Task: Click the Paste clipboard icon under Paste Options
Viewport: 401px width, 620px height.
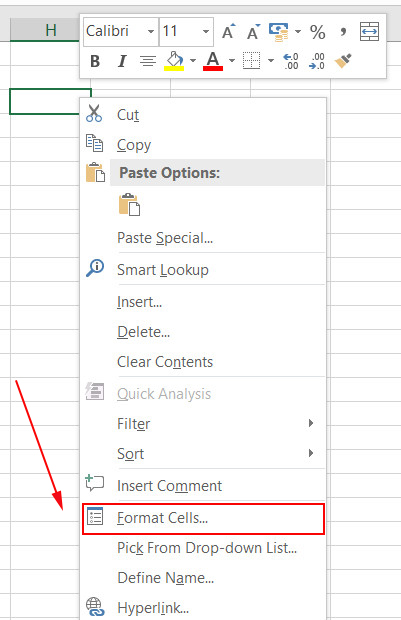Action: point(129,204)
